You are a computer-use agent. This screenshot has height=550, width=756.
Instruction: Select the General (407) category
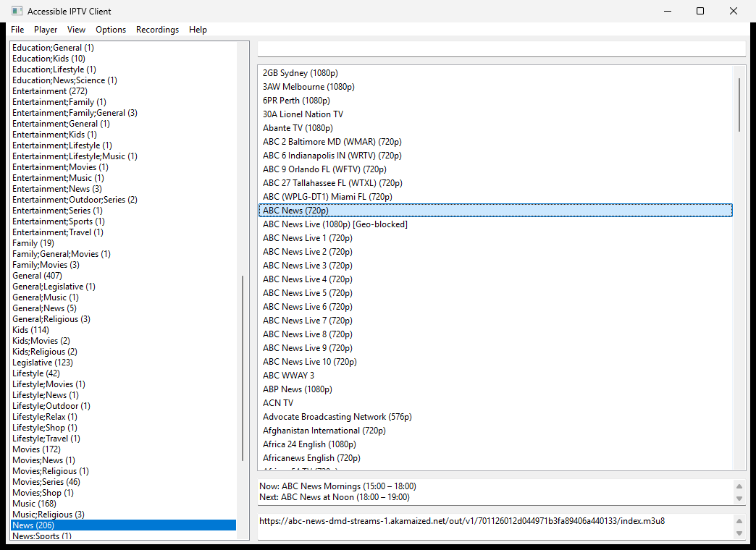coord(123,276)
